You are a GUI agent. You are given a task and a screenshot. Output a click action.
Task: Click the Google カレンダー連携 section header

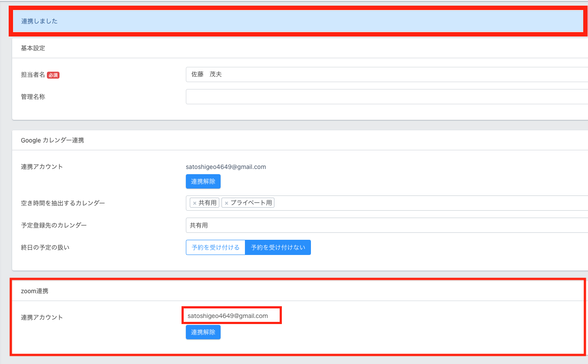tap(53, 140)
